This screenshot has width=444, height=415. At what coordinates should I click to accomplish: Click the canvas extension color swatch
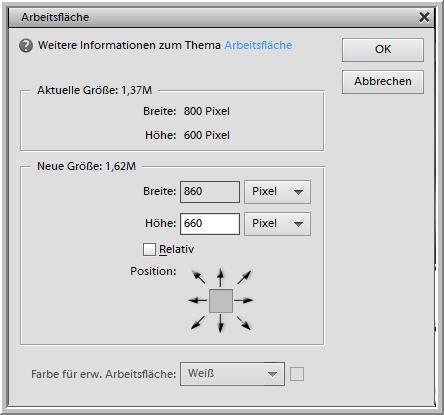(297, 374)
